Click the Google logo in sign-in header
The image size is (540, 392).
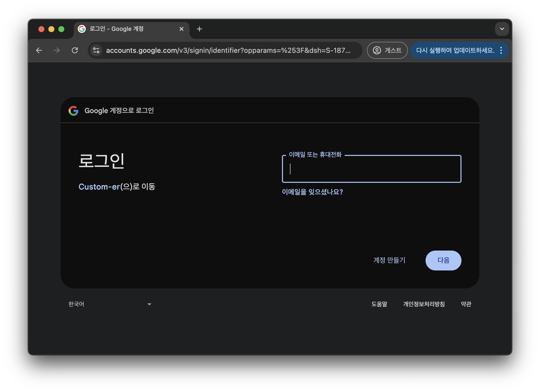pos(74,111)
